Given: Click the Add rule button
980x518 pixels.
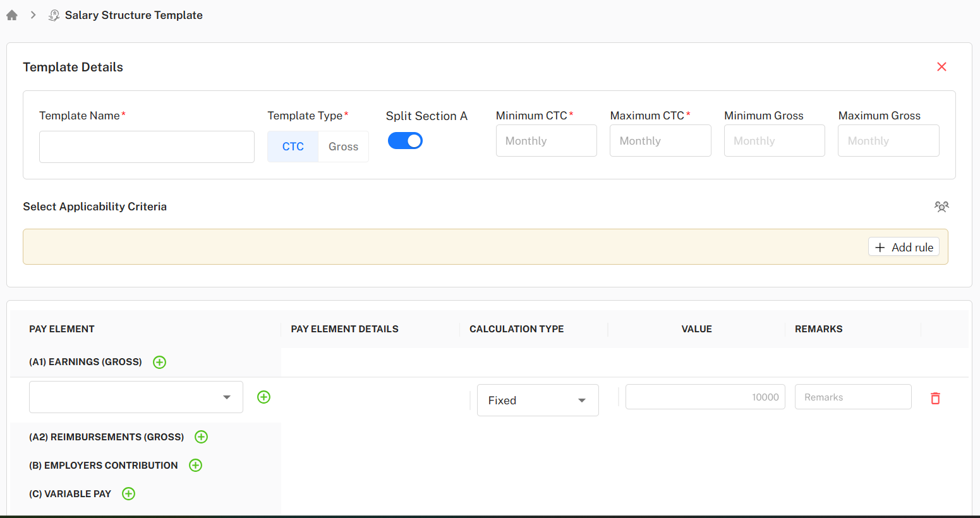Looking at the screenshot, I should click(904, 247).
